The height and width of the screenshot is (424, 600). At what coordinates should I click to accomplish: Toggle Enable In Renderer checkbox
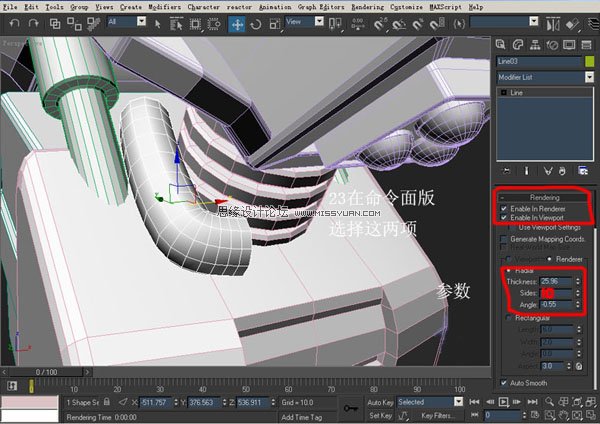(504, 209)
